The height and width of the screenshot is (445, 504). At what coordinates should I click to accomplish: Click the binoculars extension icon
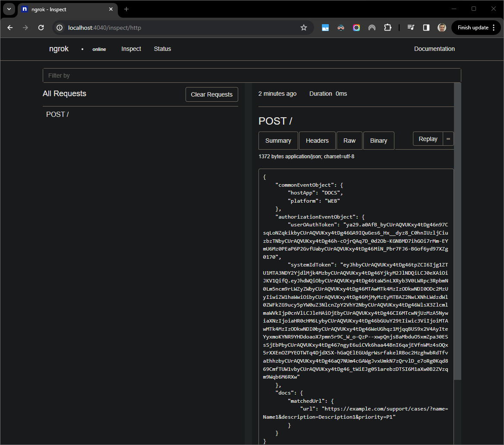(340, 27)
